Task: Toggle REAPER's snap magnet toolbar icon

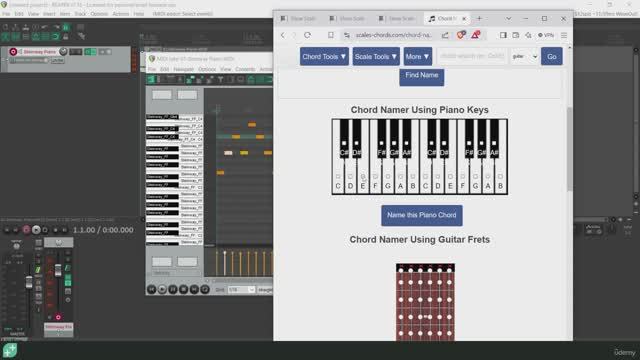Action: coord(56,36)
